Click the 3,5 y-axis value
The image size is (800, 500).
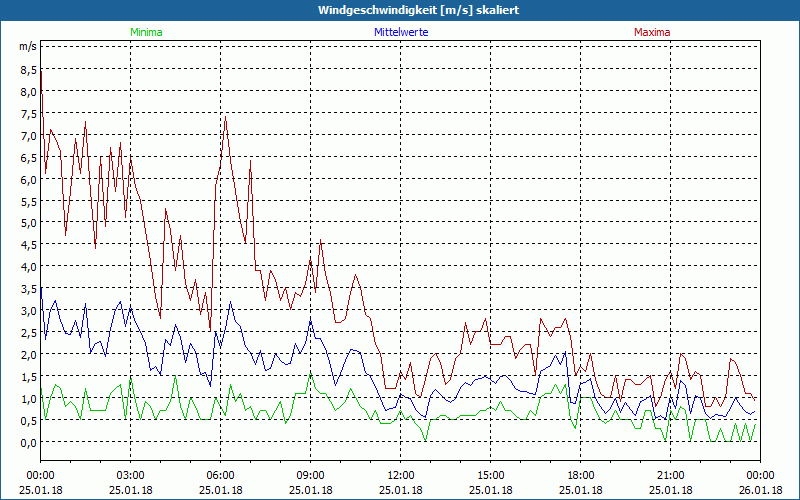[29, 289]
